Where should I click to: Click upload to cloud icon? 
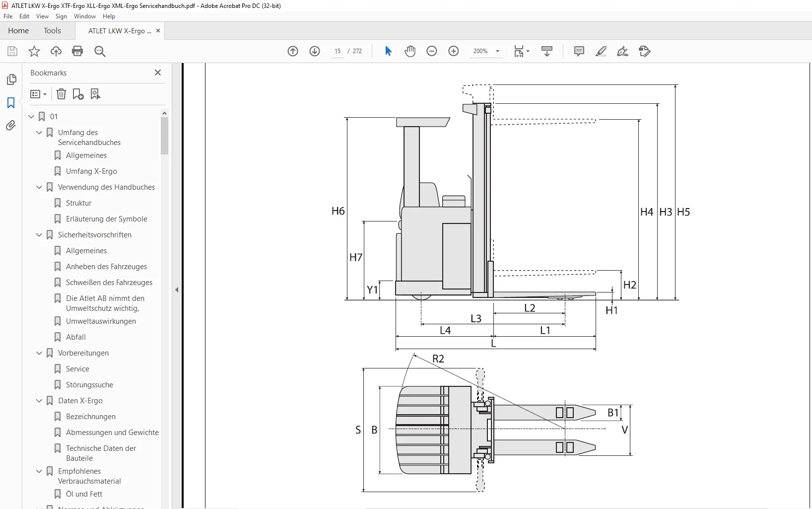point(56,51)
